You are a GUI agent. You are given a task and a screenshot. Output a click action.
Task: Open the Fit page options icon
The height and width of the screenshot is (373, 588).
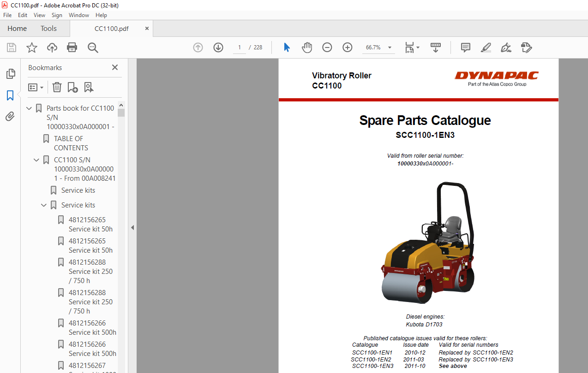point(412,47)
